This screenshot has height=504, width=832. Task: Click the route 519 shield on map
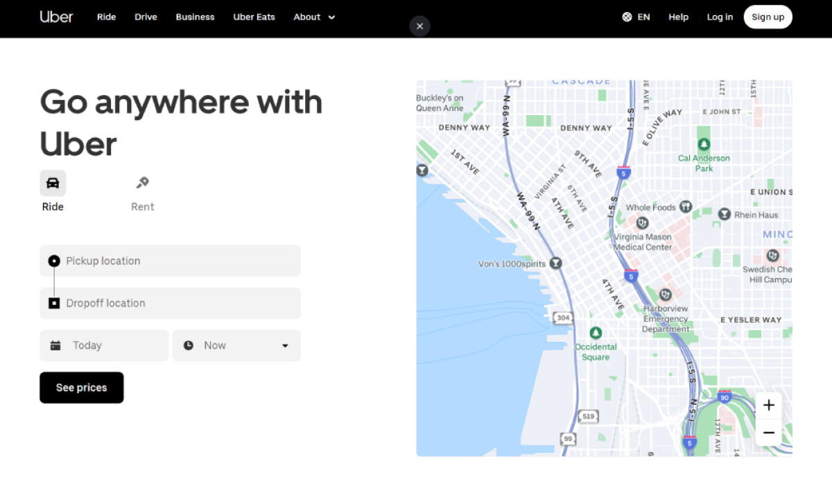click(x=588, y=416)
